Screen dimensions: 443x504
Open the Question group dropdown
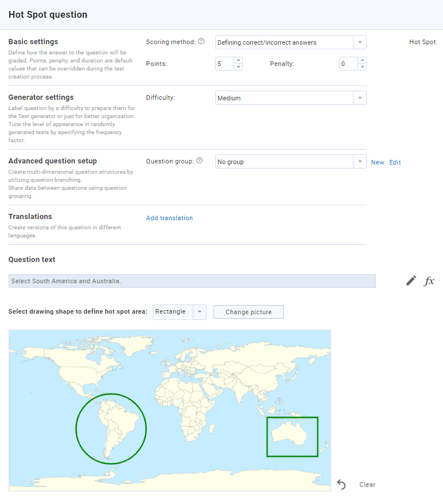click(359, 162)
